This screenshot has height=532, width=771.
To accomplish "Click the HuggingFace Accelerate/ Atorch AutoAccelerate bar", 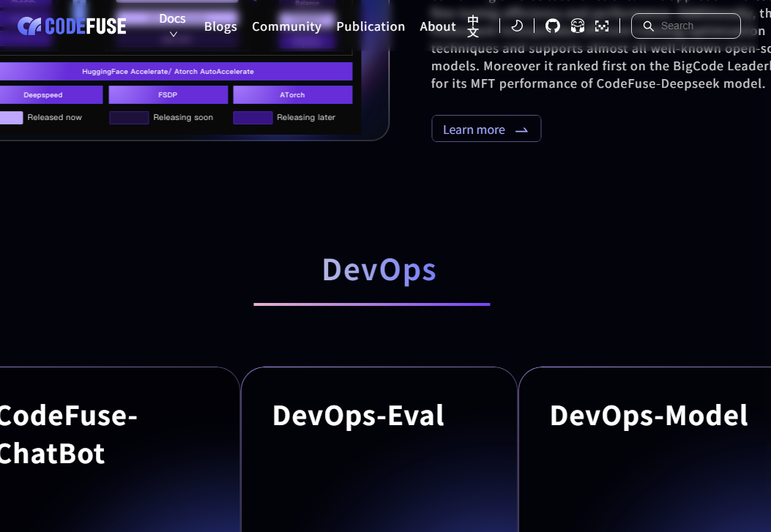I will [176, 71].
